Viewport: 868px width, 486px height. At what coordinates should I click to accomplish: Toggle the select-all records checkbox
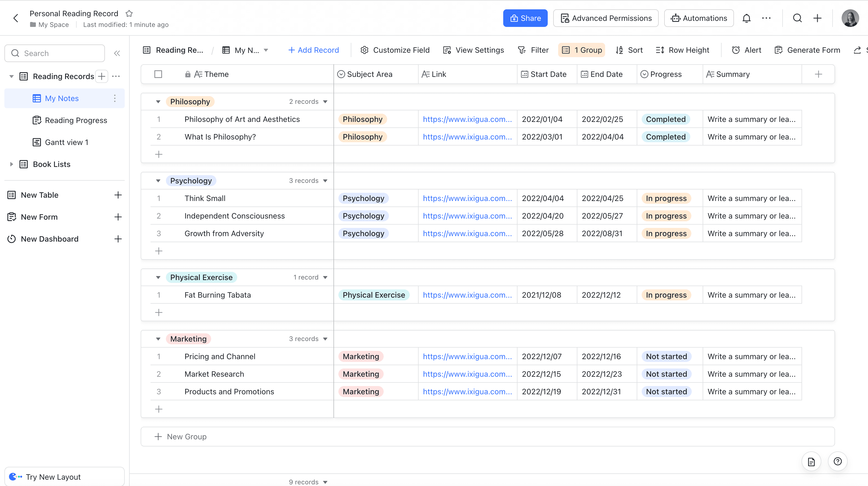click(x=158, y=74)
